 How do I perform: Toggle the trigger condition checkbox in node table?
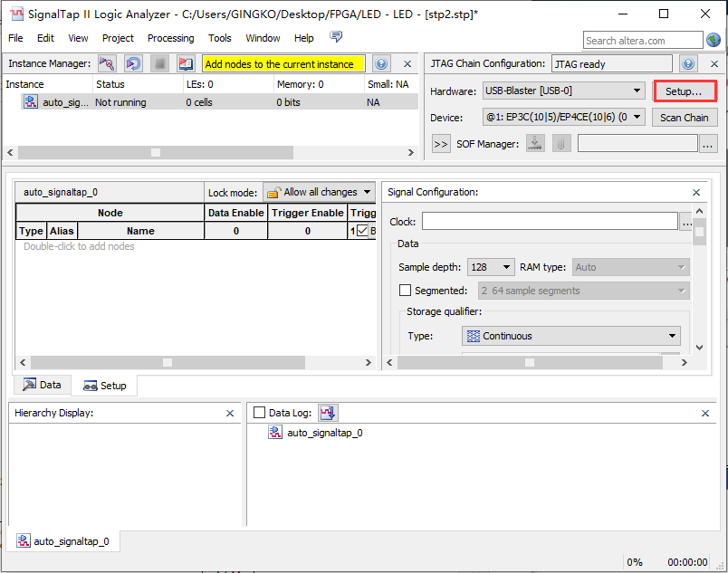pos(362,231)
